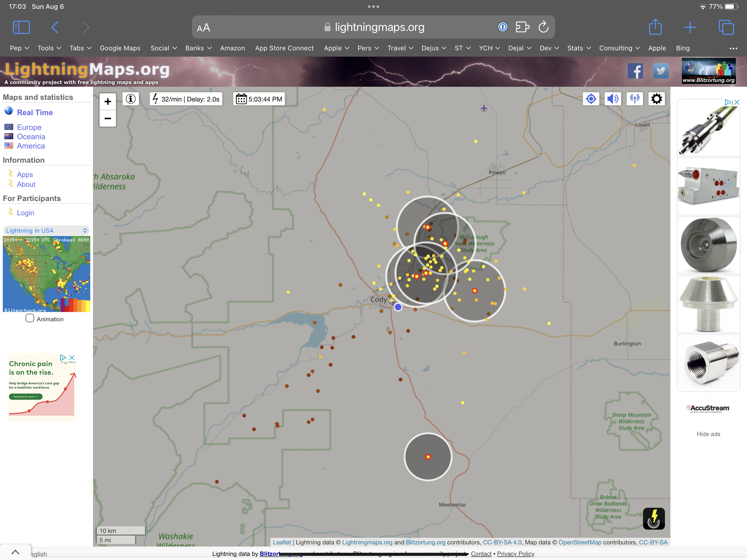Open the Twitter page icon

tap(661, 71)
